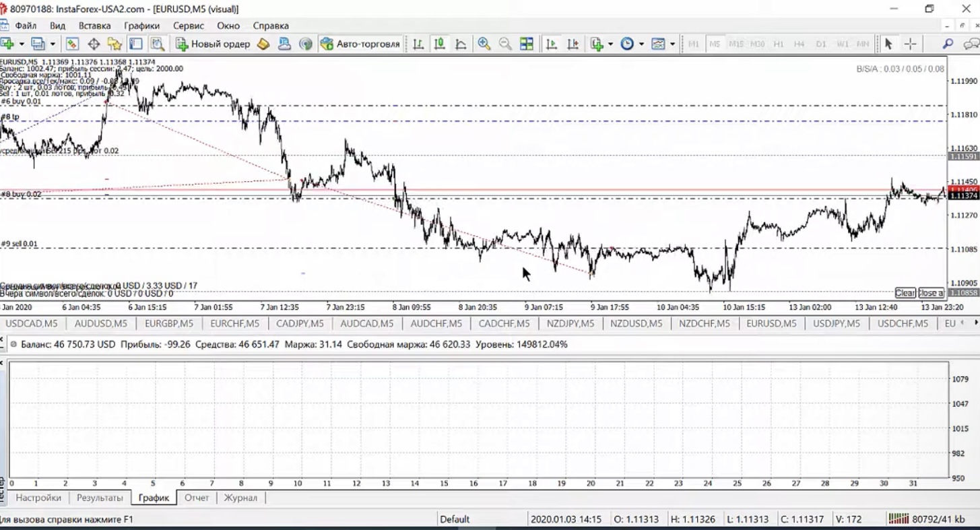Image resolution: width=980 pixels, height=530 pixels.
Task: Click the search magnifier icon in toolbar
Action: [948, 44]
